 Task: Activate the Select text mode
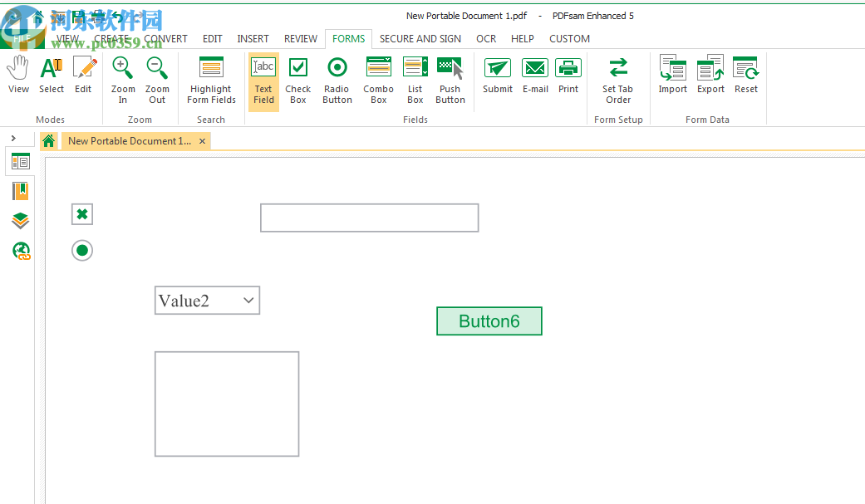pos(52,76)
